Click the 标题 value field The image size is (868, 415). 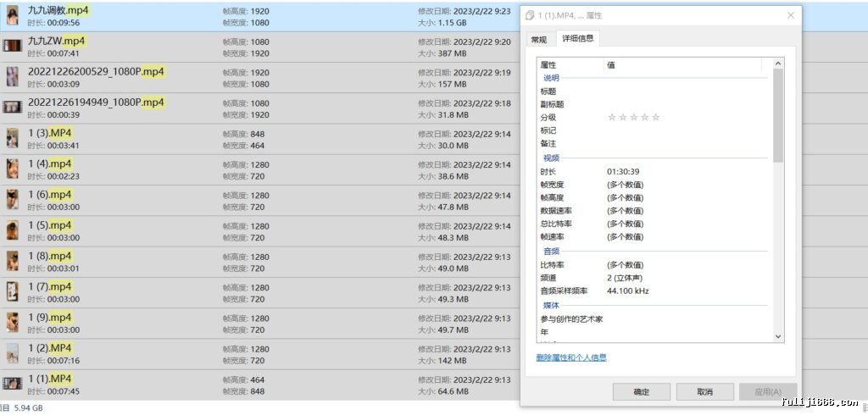[x=687, y=91]
